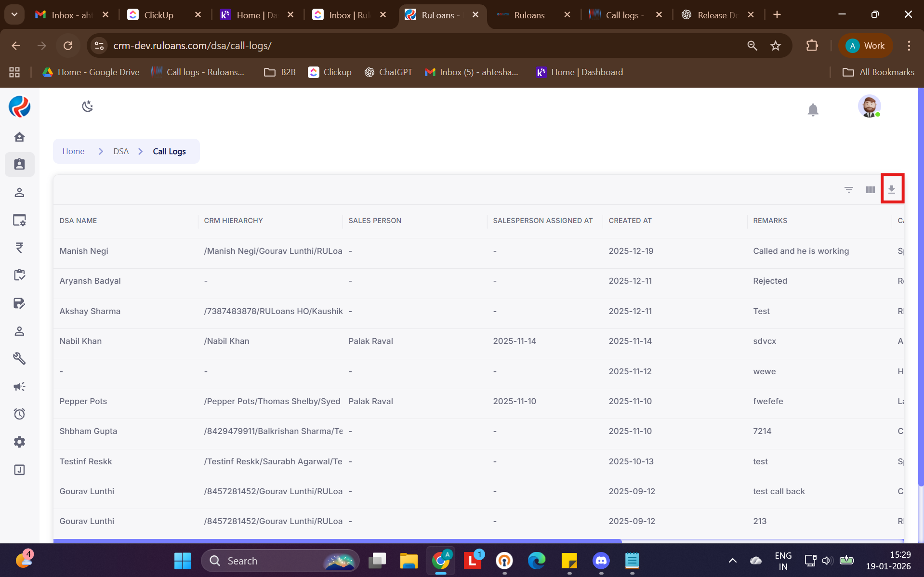Open the column visibility icon
The height and width of the screenshot is (577, 924).
pos(870,190)
